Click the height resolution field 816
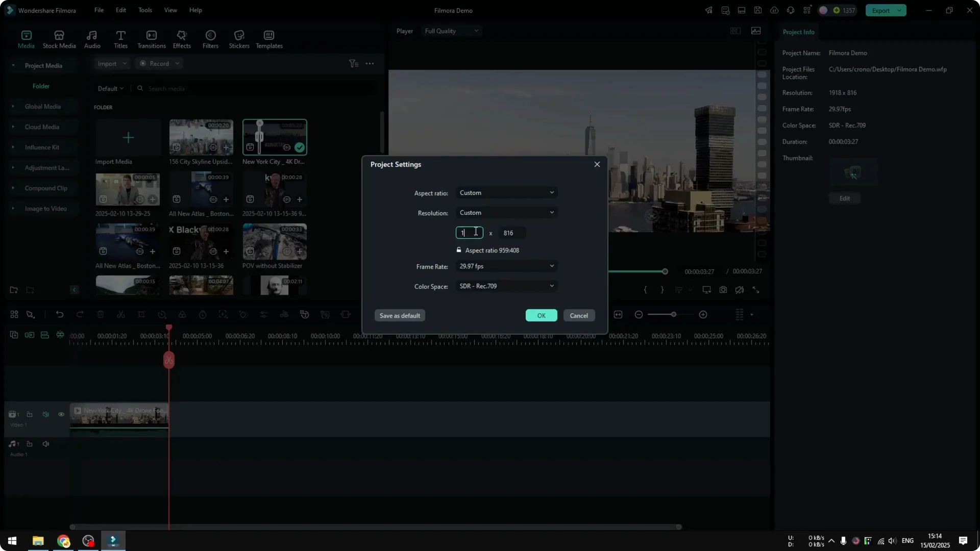This screenshot has height=551, width=980. tap(511, 233)
